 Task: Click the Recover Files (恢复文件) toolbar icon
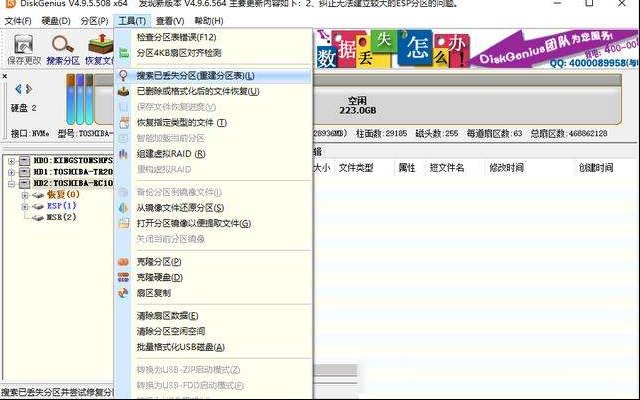pos(101,44)
